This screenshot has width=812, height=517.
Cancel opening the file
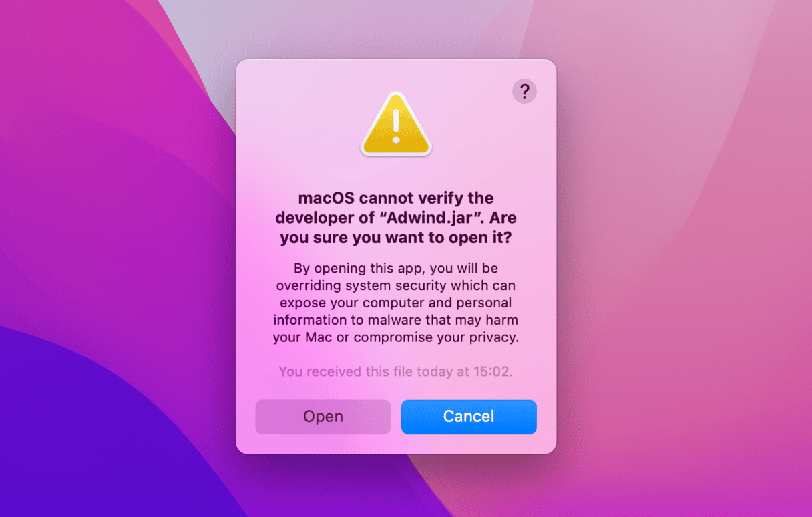click(469, 417)
